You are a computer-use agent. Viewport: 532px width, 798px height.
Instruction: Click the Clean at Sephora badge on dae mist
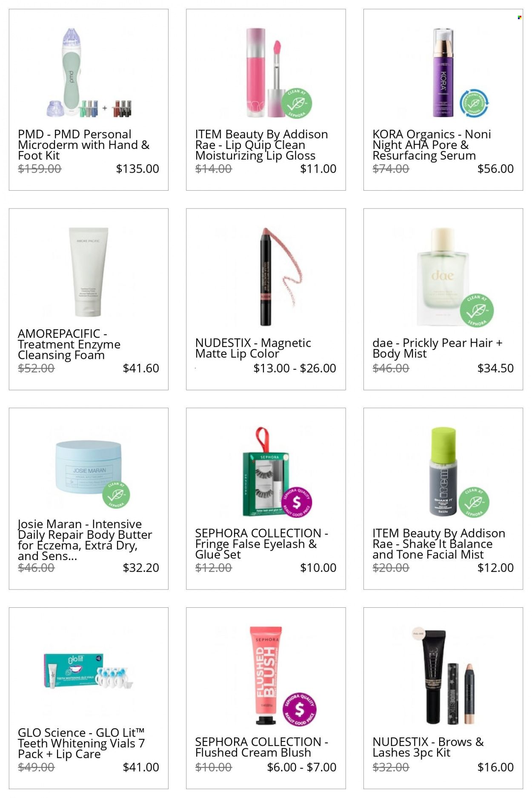point(477,310)
